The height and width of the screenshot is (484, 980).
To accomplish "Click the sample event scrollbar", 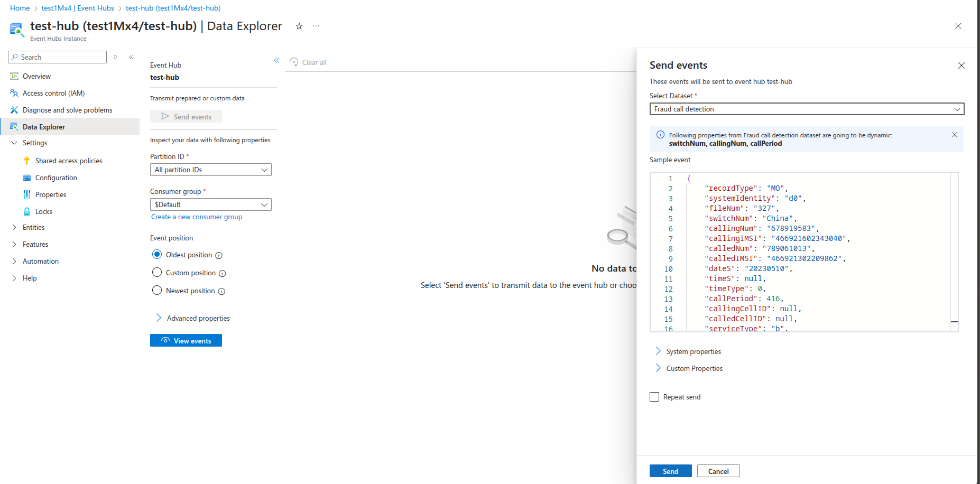I will tap(954, 252).
